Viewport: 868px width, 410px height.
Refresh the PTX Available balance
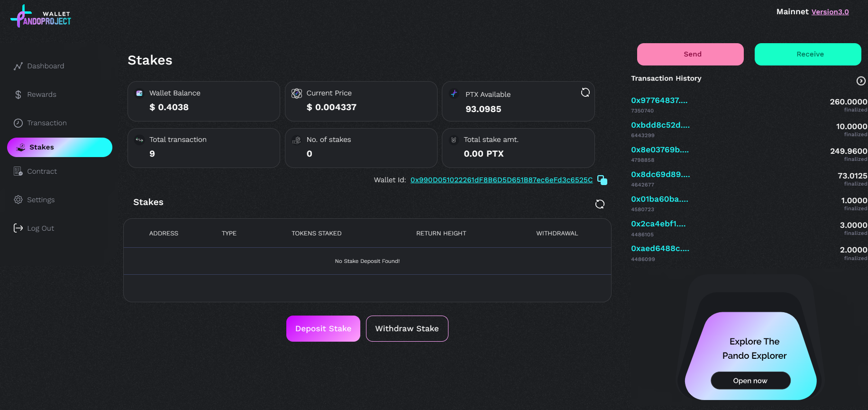[585, 93]
